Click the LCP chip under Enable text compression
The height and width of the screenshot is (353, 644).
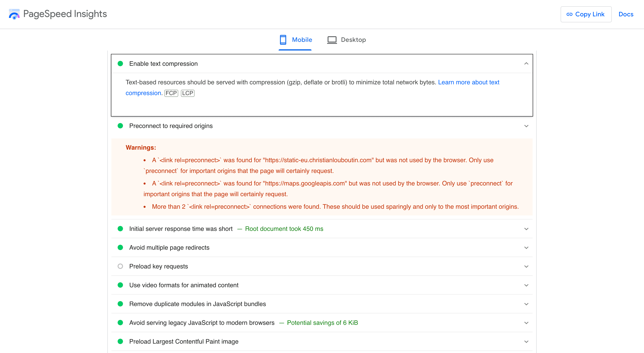tap(188, 93)
